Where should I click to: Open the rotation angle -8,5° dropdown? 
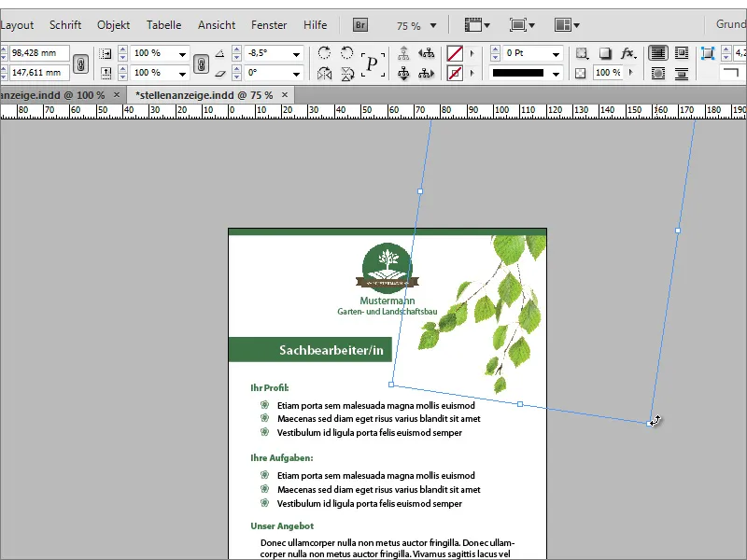[297, 54]
